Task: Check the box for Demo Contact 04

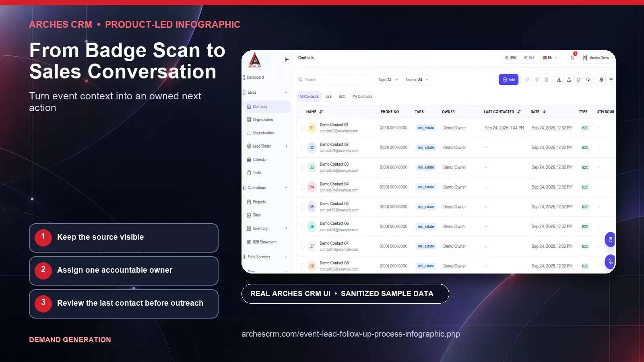Action: [302, 187]
